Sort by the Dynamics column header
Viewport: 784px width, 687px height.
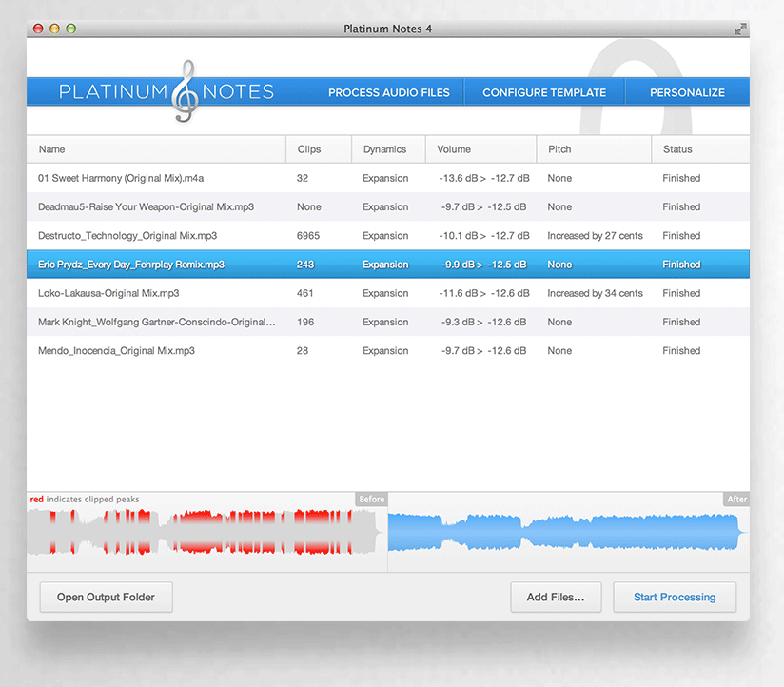[388, 149]
